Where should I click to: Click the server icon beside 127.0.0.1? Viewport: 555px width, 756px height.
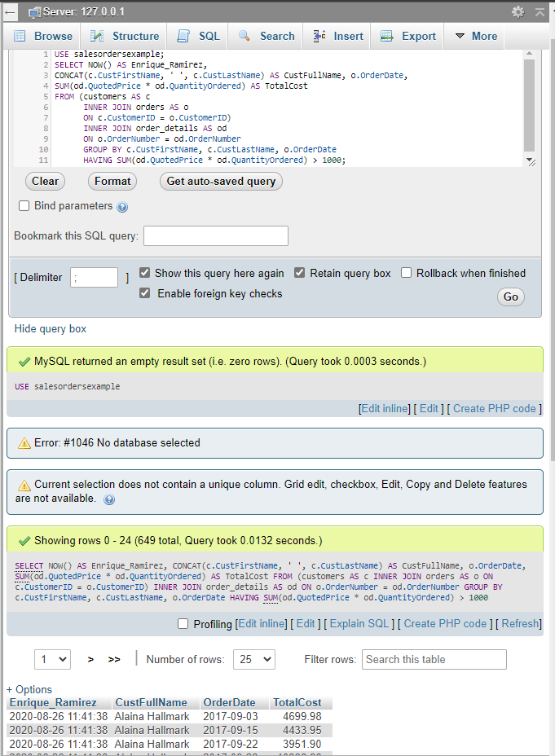click(x=35, y=12)
